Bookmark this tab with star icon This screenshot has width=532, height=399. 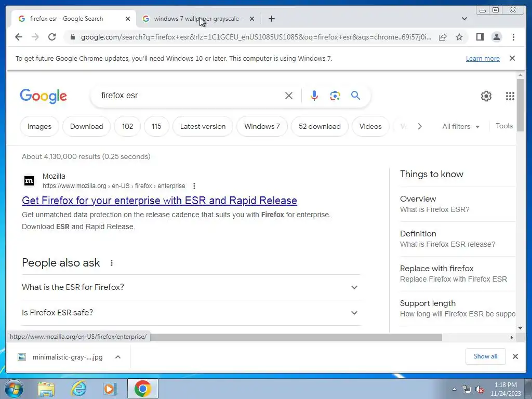[x=459, y=37]
